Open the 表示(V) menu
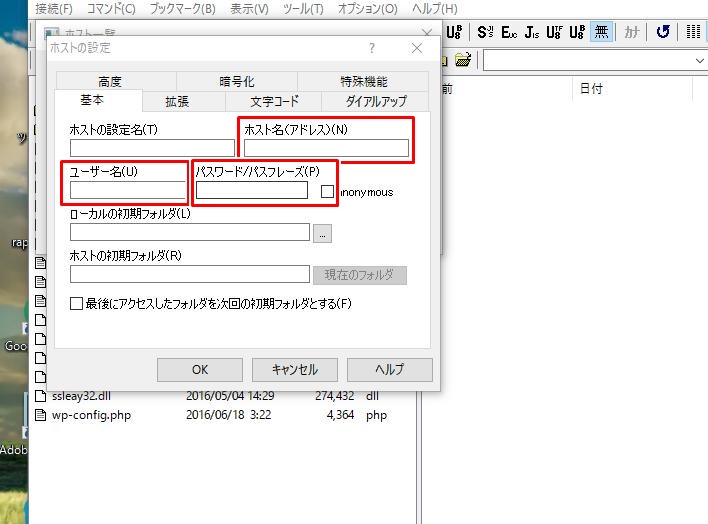Image resolution: width=708 pixels, height=524 pixels. (x=249, y=9)
